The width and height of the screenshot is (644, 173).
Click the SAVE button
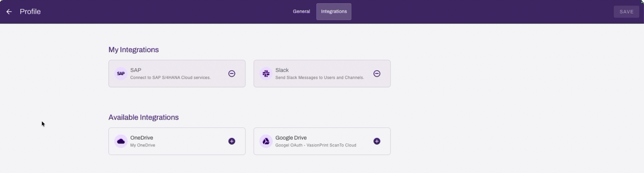626,12
